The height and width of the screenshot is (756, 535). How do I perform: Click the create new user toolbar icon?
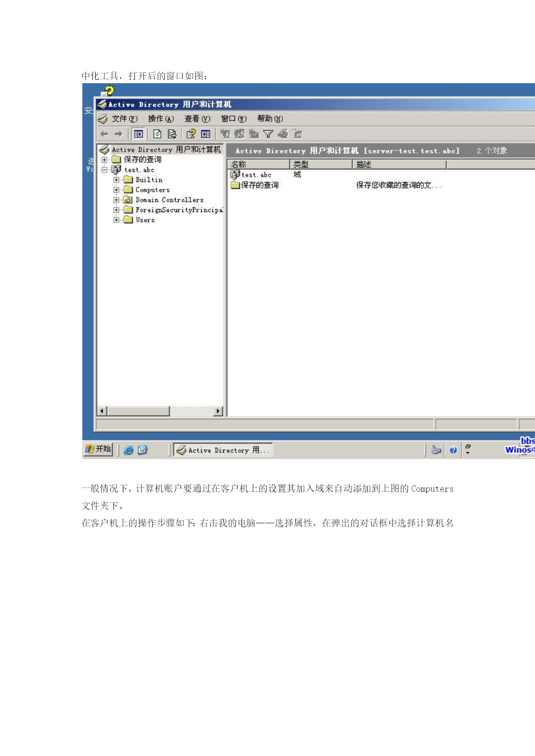click(x=225, y=134)
